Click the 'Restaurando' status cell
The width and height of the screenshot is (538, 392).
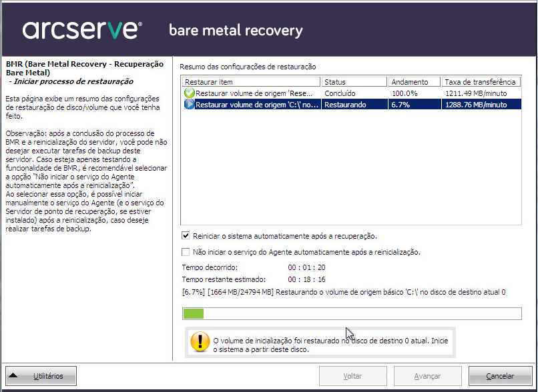pyautogui.click(x=345, y=105)
